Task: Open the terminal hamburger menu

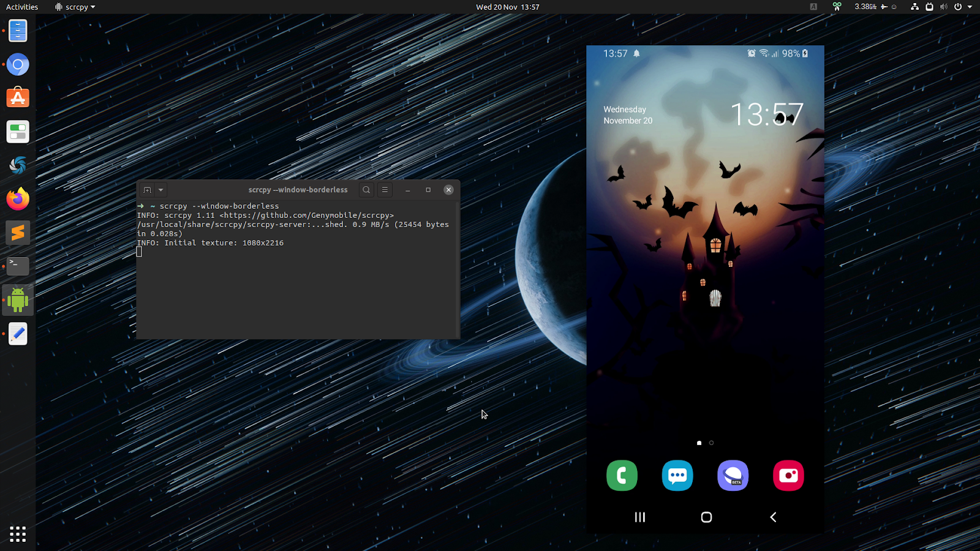Action: coord(385,190)
